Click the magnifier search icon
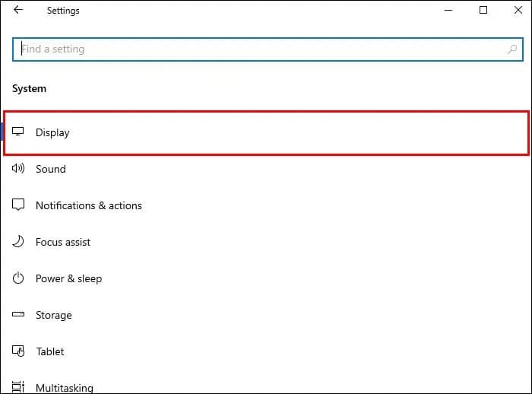 coord(512,49)
